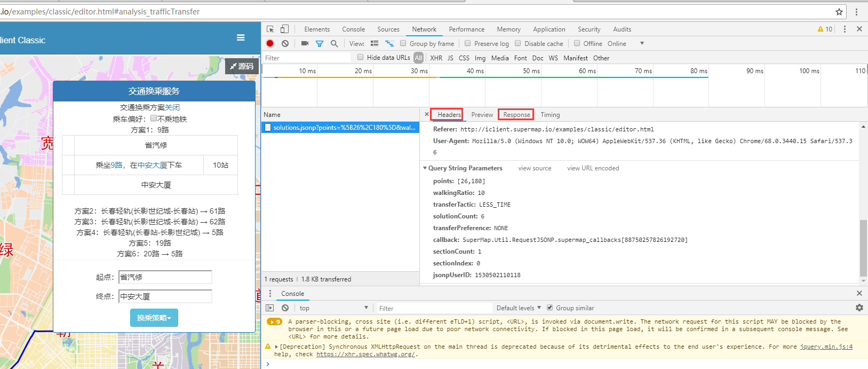868x369 pixels.
Task: Clear the console output
Action: [x=285, y=308]
